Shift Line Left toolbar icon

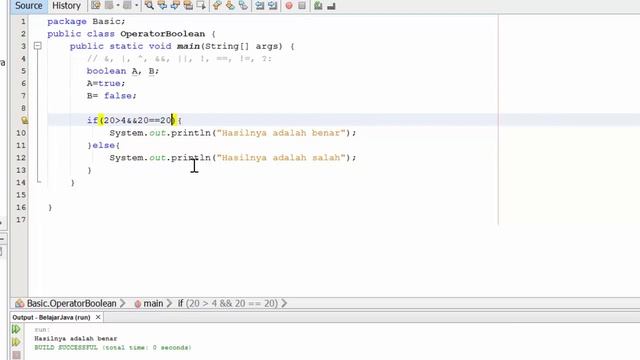pyautogui.click(x=259, y=5)
